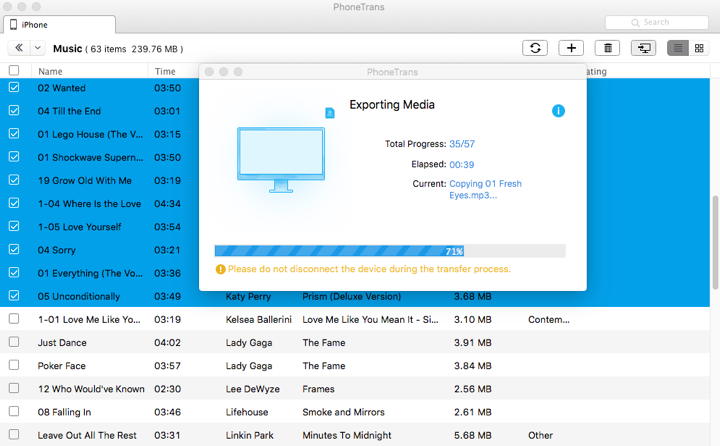Viewport: 720px width, 446px height.
Task: Check the Poker Face checkbox
Action: pyautogui.click(x=14, y=365)
